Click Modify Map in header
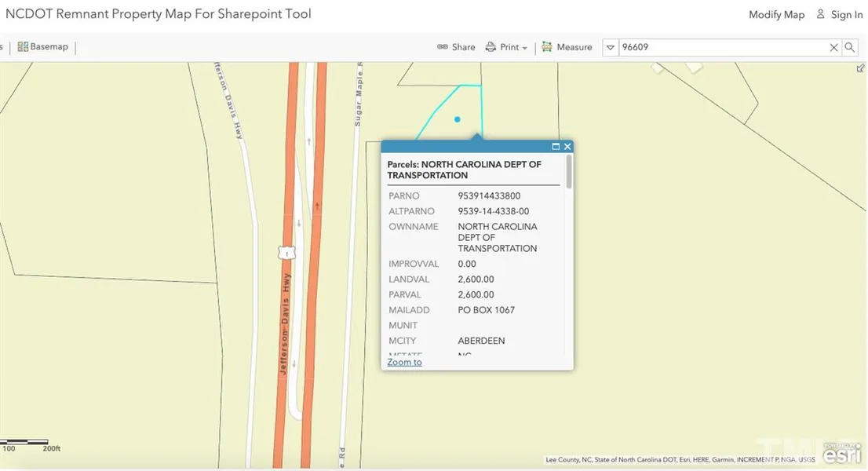Viewport: 868px width, 471px height. [776, 15]
